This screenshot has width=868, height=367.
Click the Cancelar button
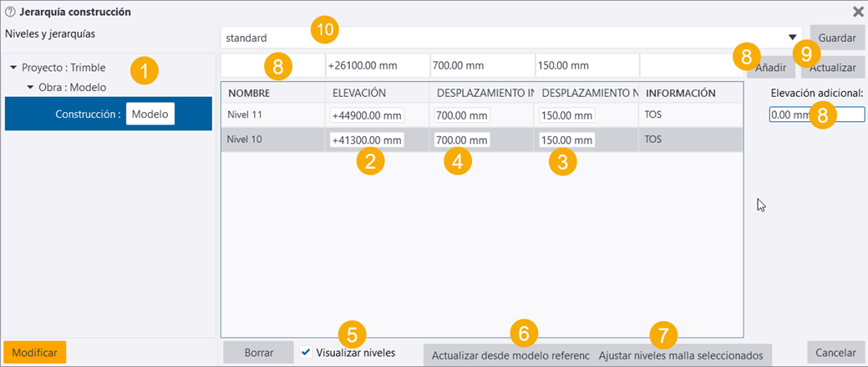coord(836,353)
